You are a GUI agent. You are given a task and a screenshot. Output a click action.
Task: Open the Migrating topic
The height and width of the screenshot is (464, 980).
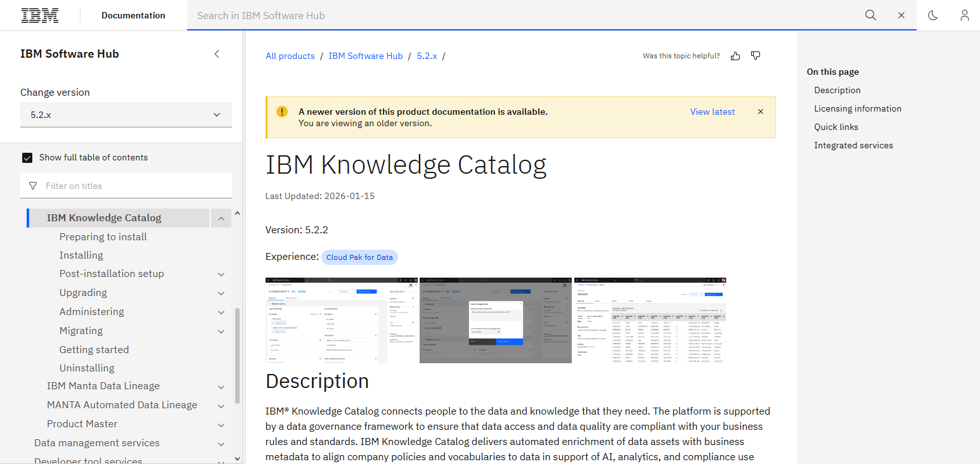point(81,330)
